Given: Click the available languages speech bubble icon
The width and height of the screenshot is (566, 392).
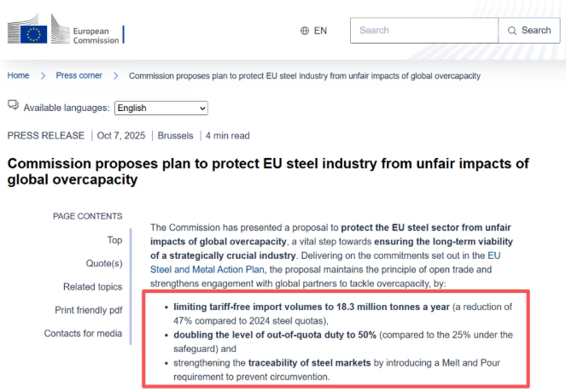Looking at the screenshot, I should [x=13, y=106].
